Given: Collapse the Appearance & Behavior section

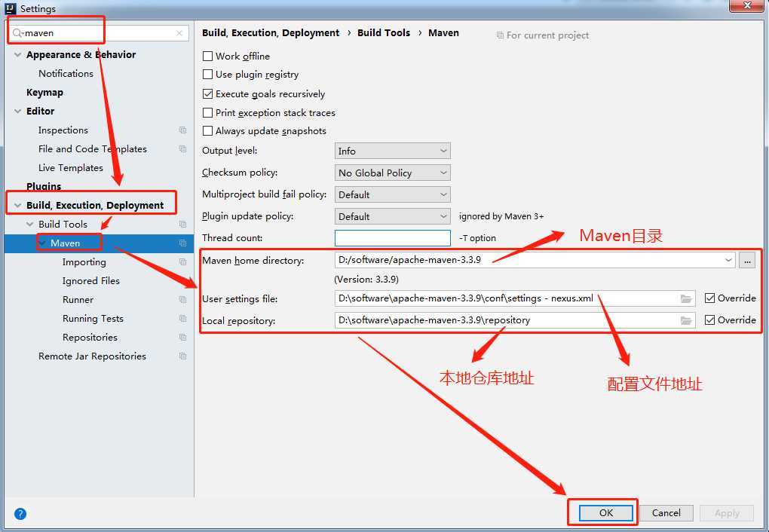Looking at the screenshot, I should point(17,54).
